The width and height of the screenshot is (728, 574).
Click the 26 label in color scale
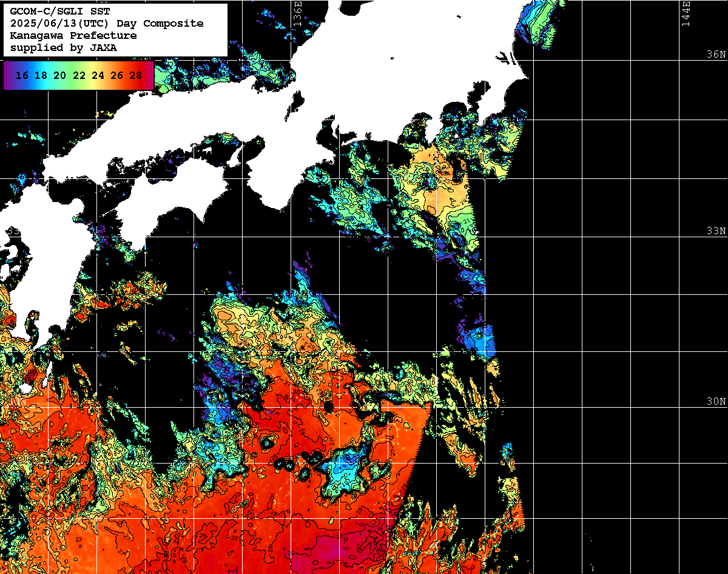[x=117, y=76]
